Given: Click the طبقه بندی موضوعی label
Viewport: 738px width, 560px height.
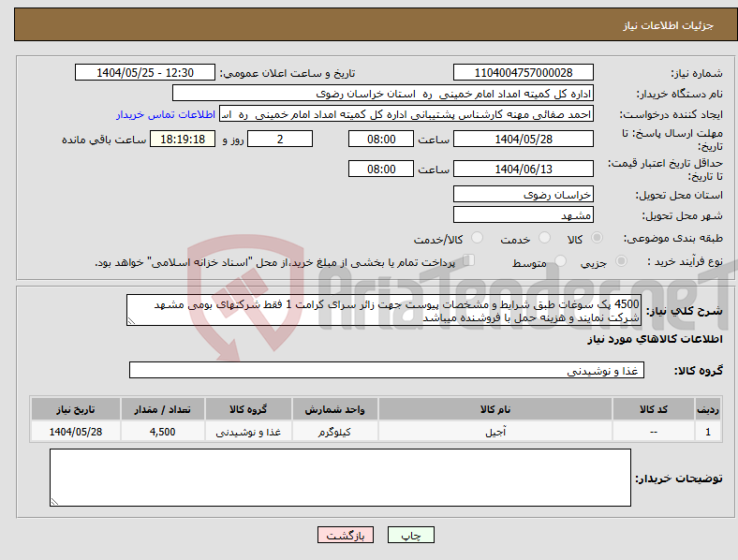Looking at the screenshot, I should 673,239.
